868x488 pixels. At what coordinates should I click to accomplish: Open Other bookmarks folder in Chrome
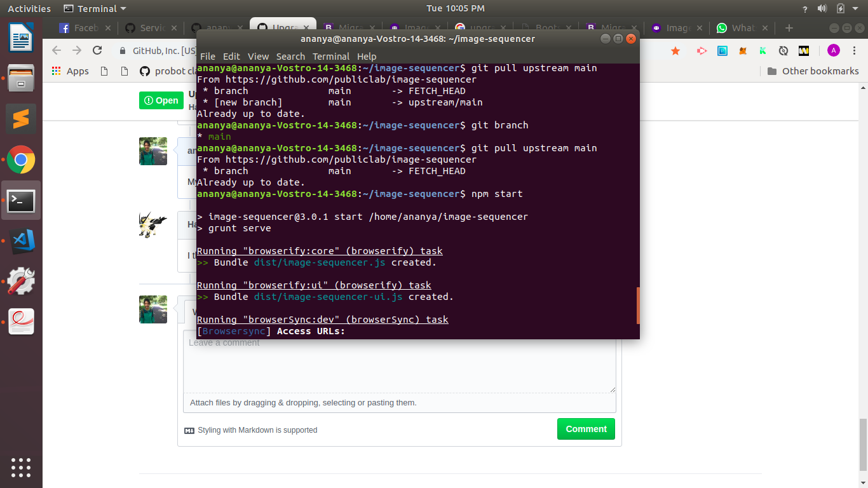point(813,71)
